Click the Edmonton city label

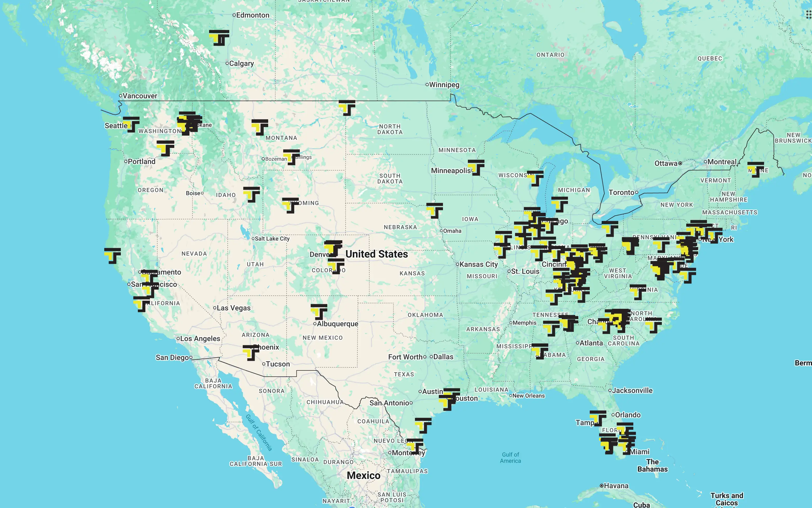point(252,15)
